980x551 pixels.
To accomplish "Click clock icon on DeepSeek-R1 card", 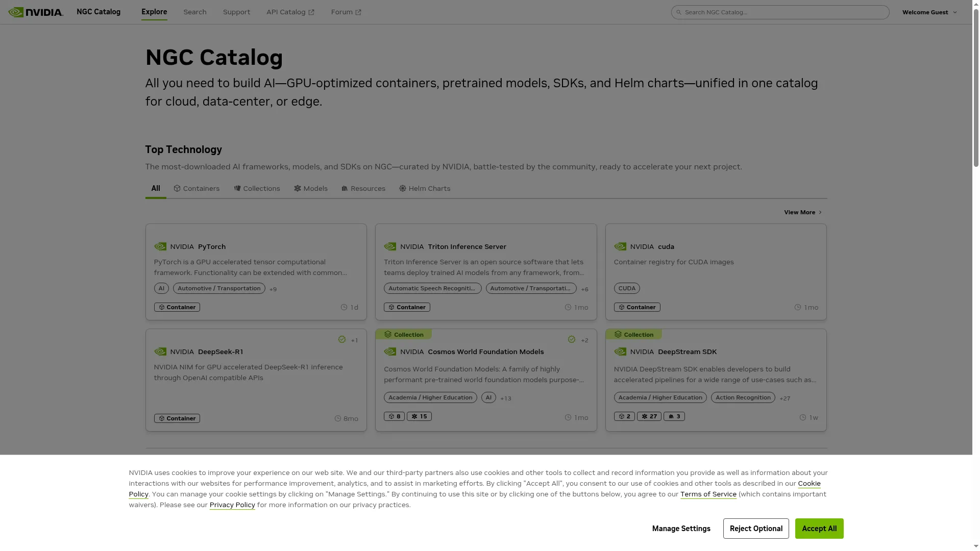I will (338, 419).
